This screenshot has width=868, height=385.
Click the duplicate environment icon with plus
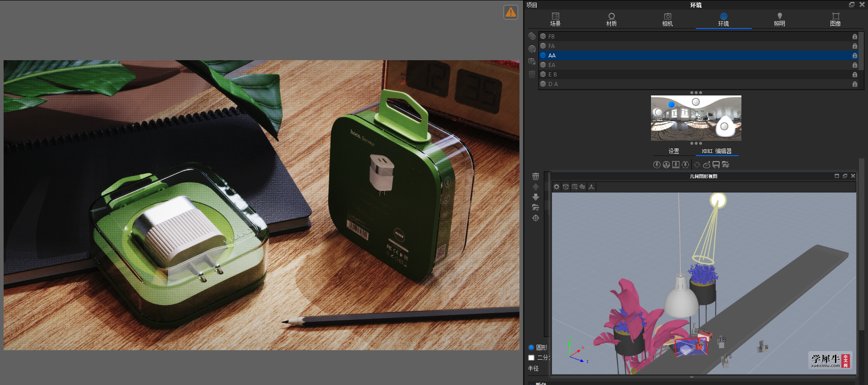(x=532, y=62)
